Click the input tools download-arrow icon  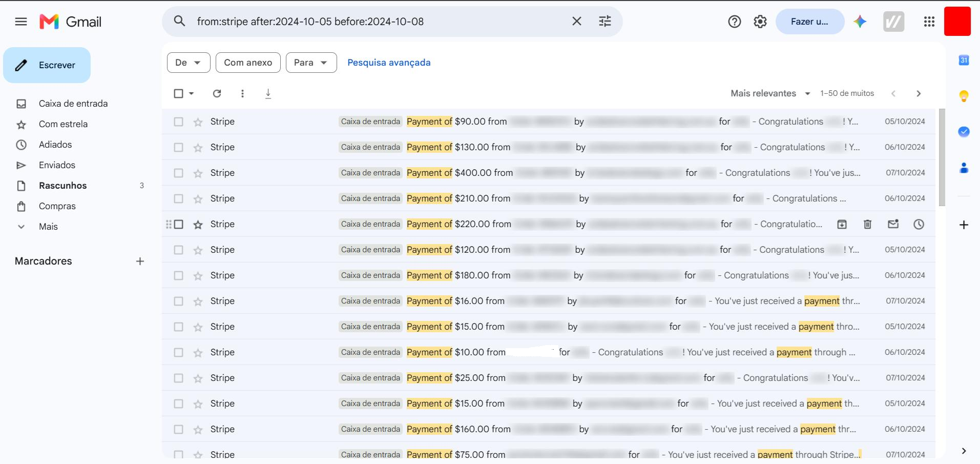(x=268, y=93)
